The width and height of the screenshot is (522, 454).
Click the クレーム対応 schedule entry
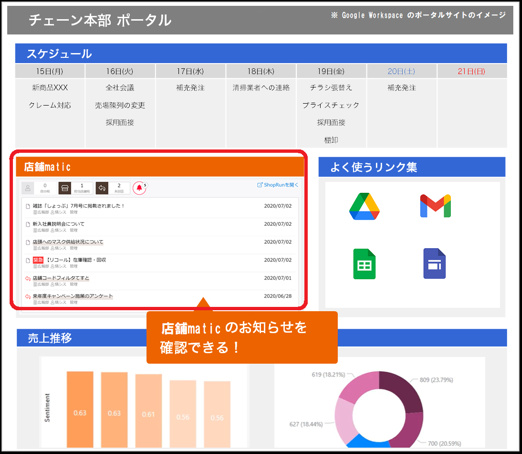(x=50, y=105)
